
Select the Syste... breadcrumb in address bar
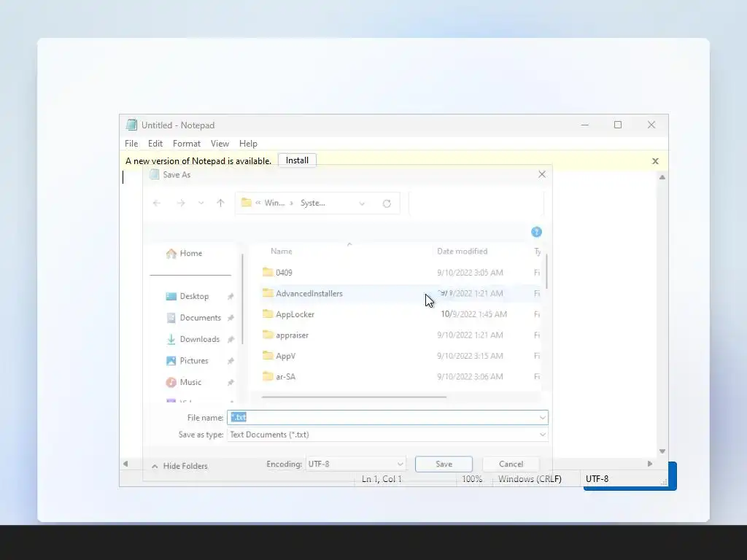pyautogui.click(x=312, y=203)
